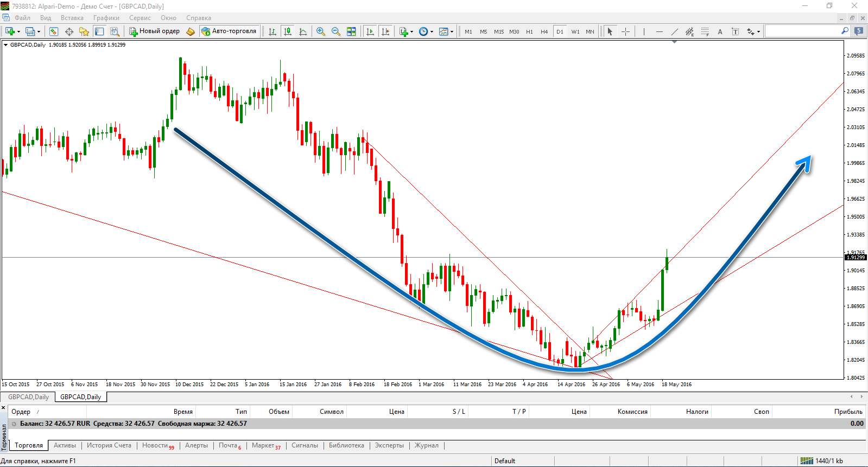
Task: Switch chart to line chart icon
Action: click(x=303, y=31)
